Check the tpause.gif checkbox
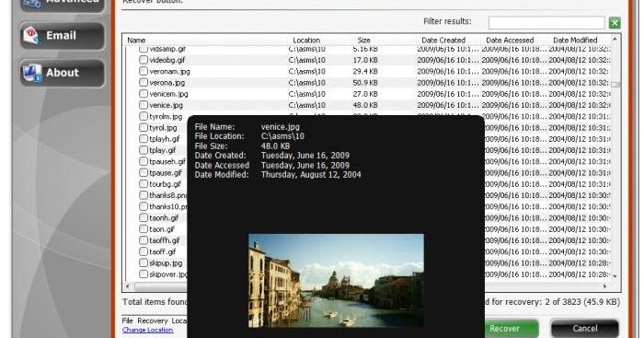The image size is (644, 338). pyautogui.click(x=143, y=173)
